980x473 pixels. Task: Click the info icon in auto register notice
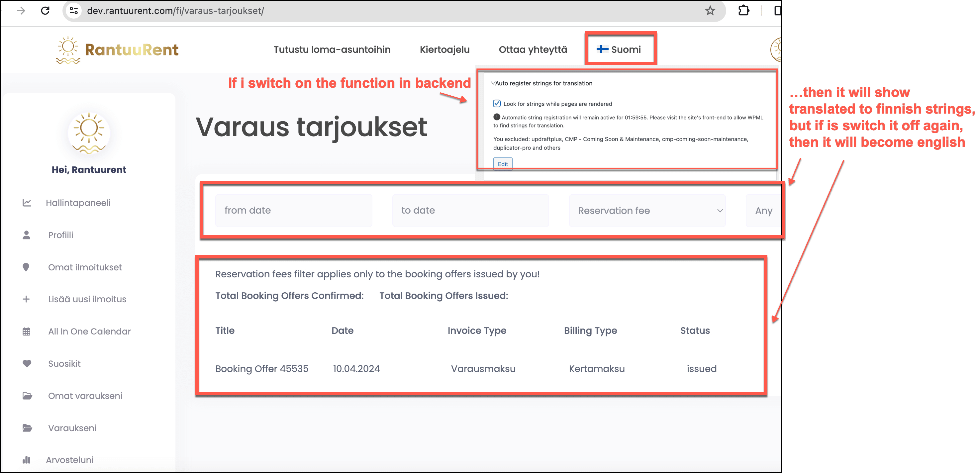click(x=497, y=117)
